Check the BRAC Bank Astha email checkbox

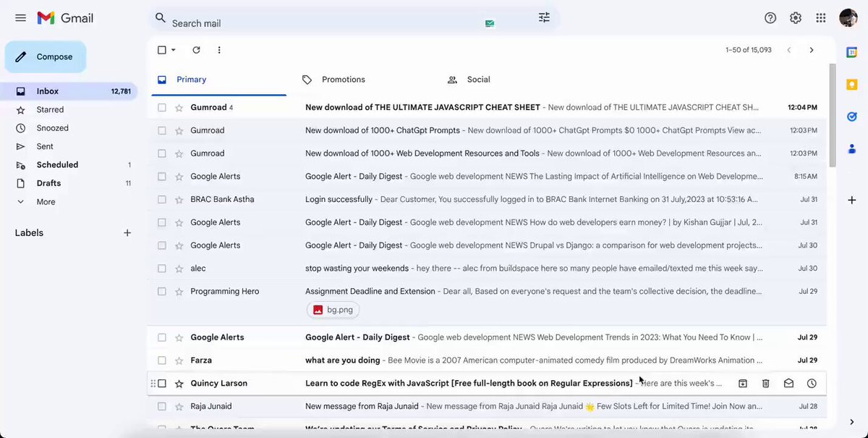tap(162, 200)
